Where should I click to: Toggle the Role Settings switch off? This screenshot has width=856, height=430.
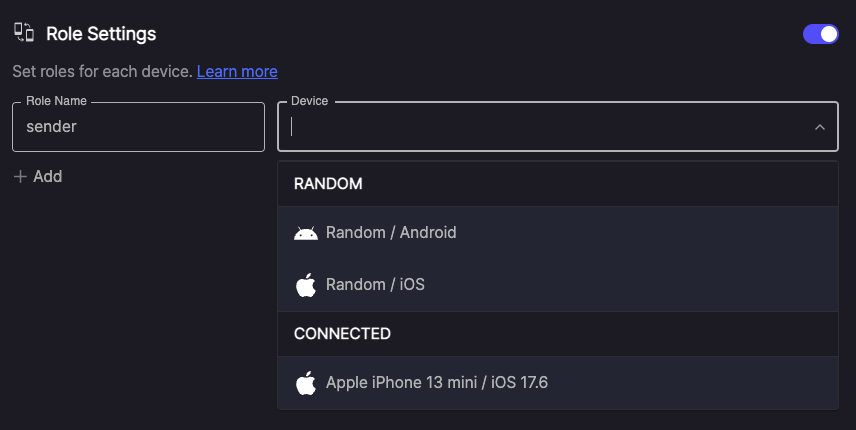click(x=821, y=34)
